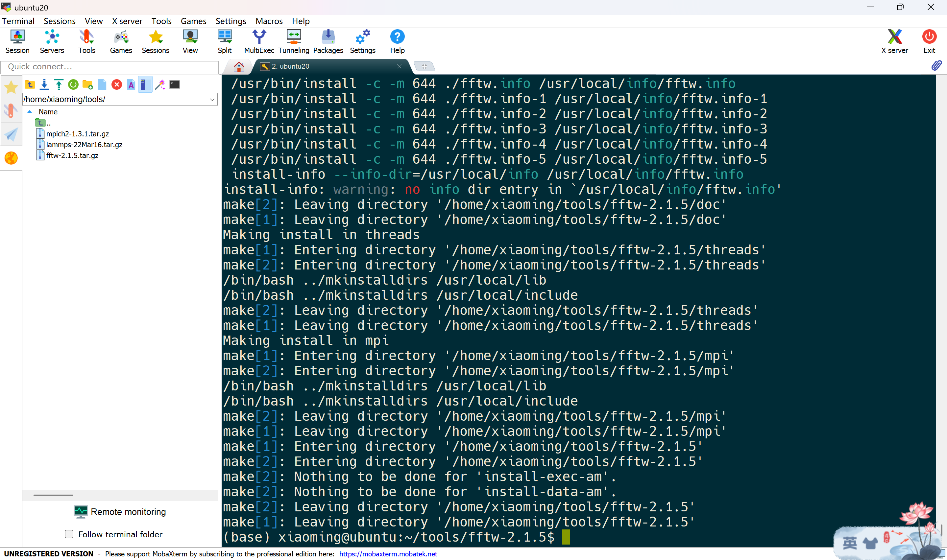Open the Help toolbar button
This screenshot has width=947, height=560.
398,41
